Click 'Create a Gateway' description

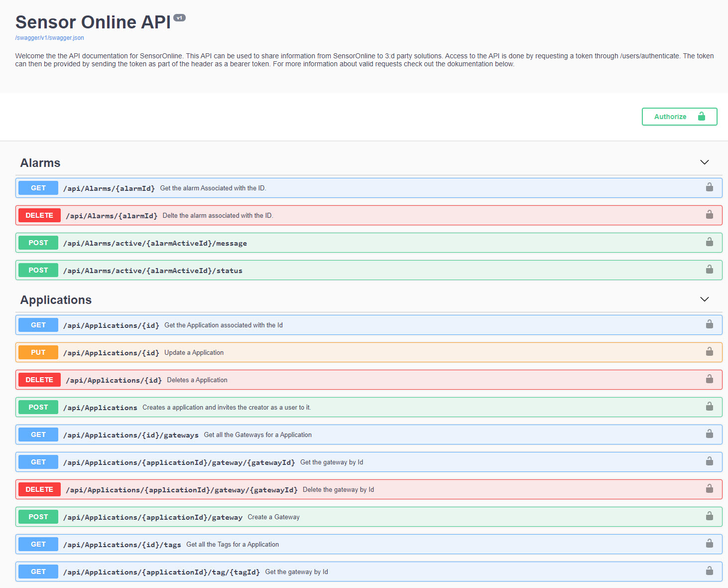[273, 517]
